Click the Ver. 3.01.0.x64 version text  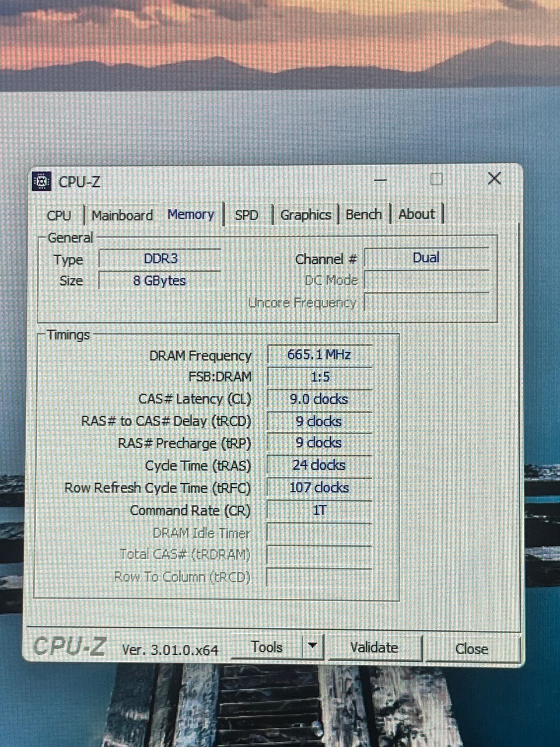pos(170,650)
